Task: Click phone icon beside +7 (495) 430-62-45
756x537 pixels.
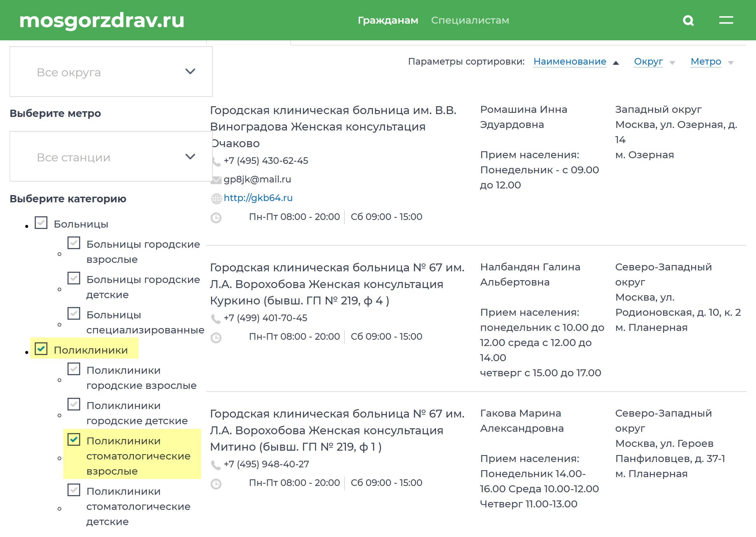Action: 216,162
